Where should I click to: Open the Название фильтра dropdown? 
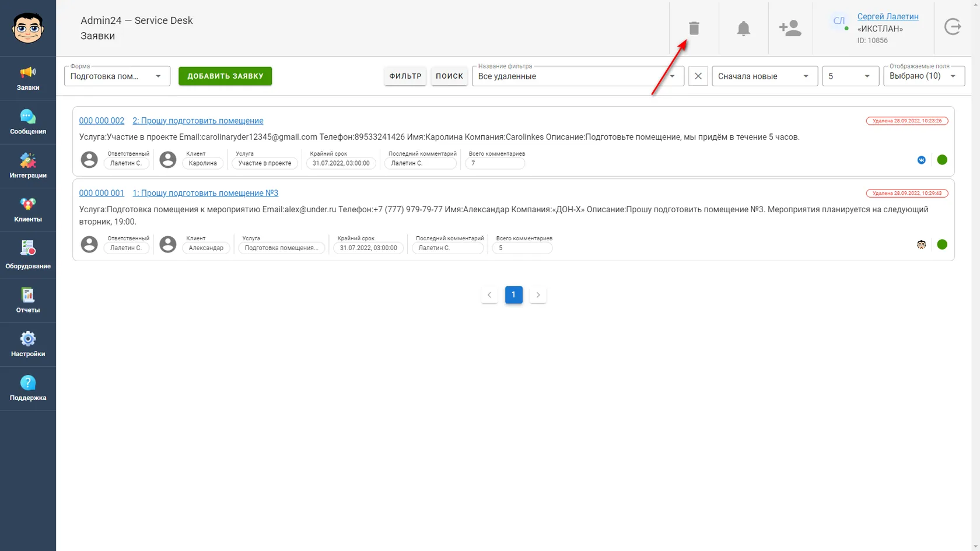click(x=577, y=76)
